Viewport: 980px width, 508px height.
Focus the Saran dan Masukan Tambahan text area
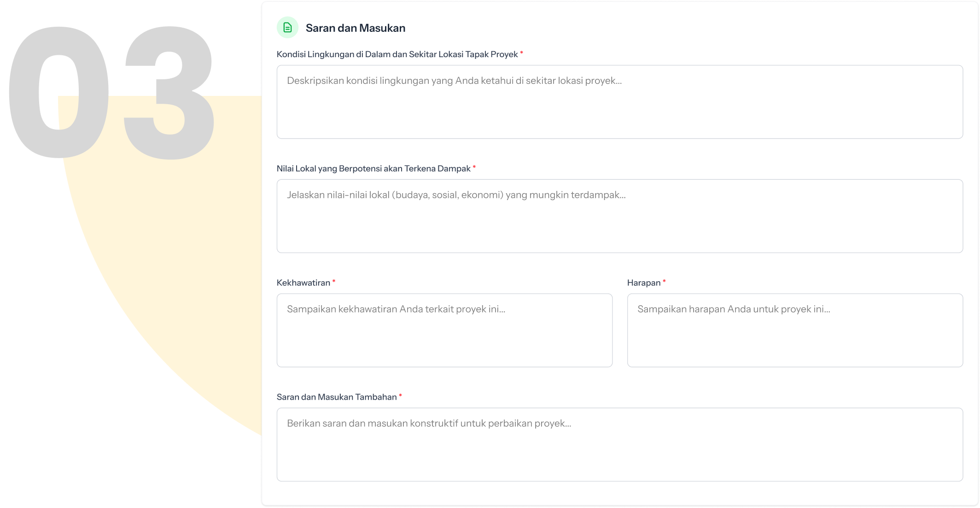pos(619,445)
